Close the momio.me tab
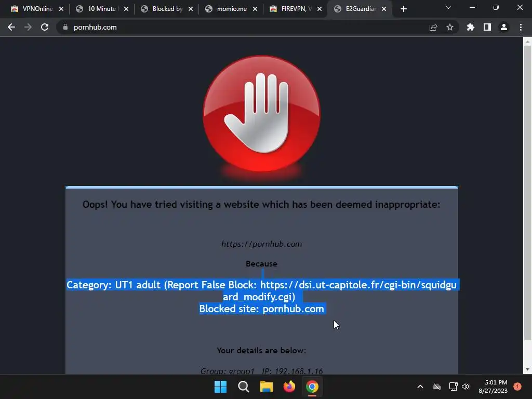Image resolution: width=532 pixels, height=399 pixels. (x=255, y=9)
